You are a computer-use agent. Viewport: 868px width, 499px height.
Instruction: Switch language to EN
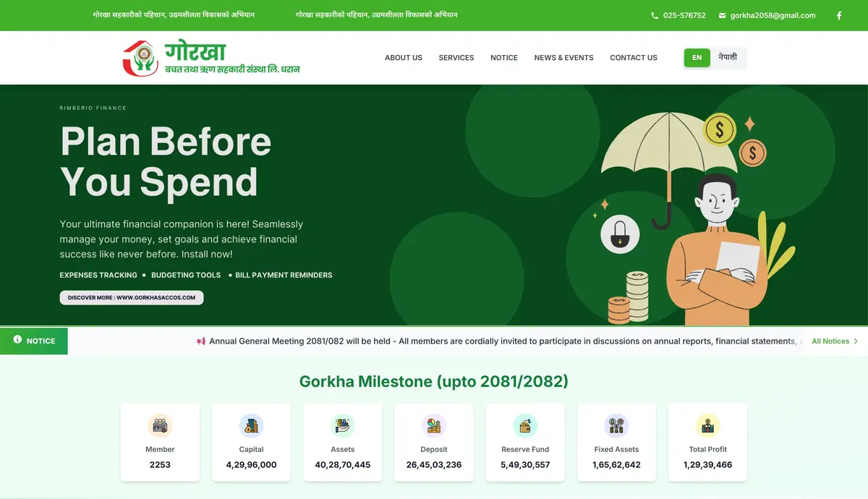click(x=697, y=58)
